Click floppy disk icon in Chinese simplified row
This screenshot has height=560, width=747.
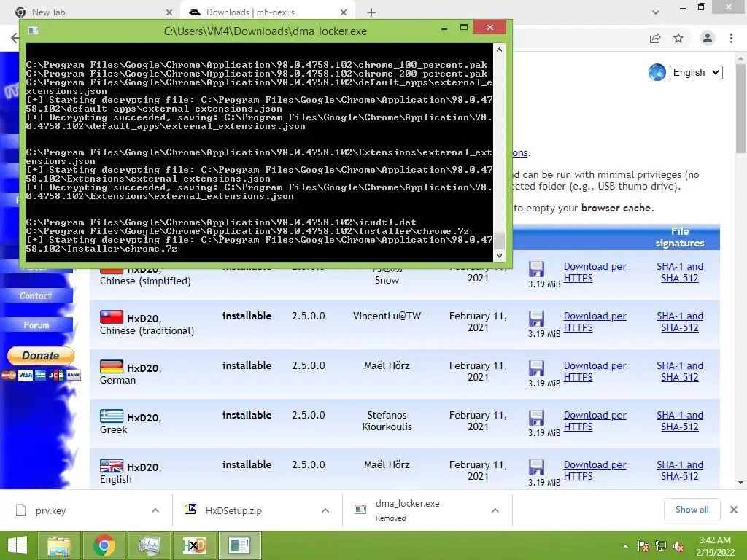tap(536, 269)
